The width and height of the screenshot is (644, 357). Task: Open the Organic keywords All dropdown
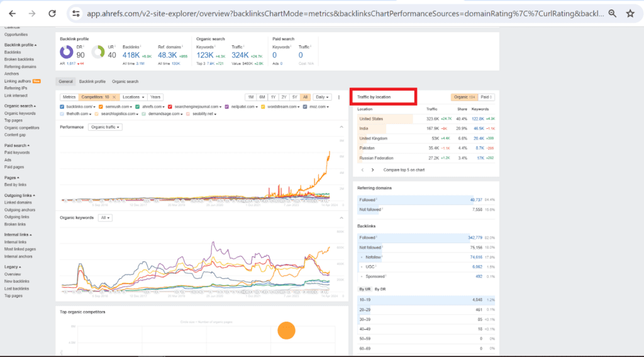[105, 218]
